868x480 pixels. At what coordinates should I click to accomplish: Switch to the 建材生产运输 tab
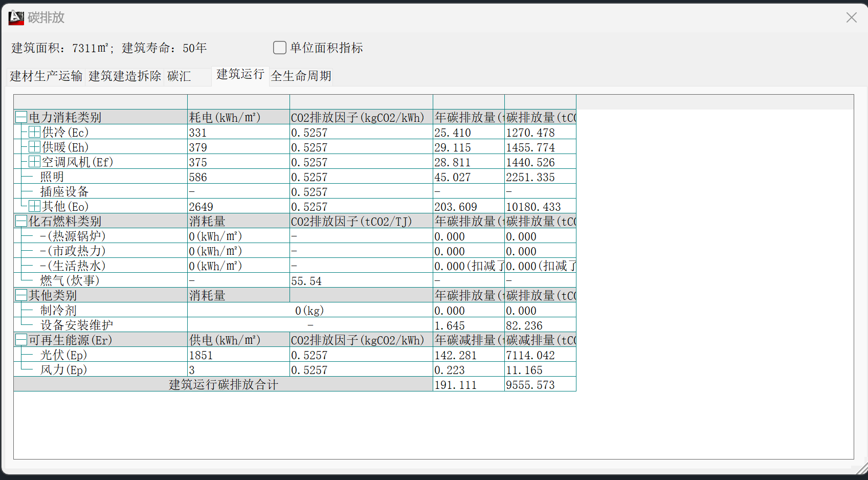(x=46, y=76)
